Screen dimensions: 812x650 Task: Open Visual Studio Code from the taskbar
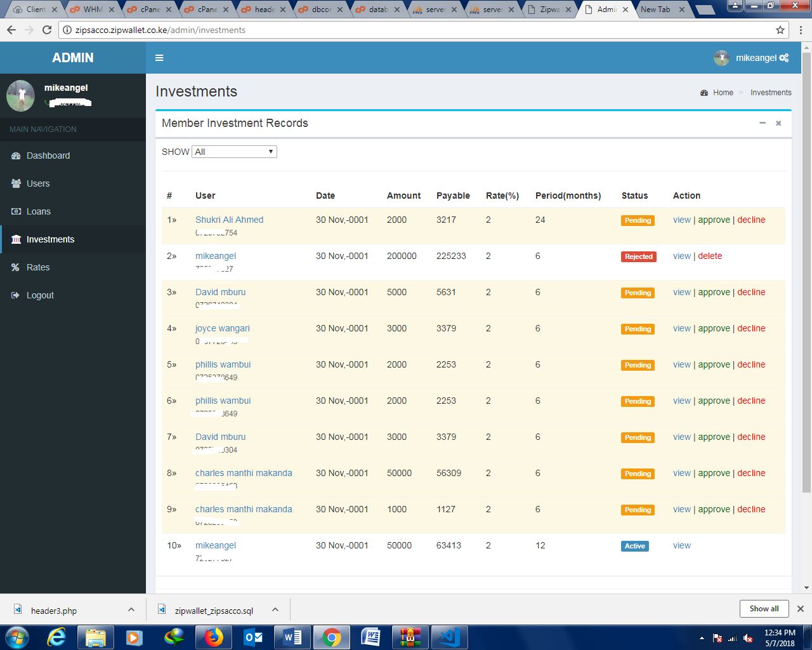click(x=450, y=637)
